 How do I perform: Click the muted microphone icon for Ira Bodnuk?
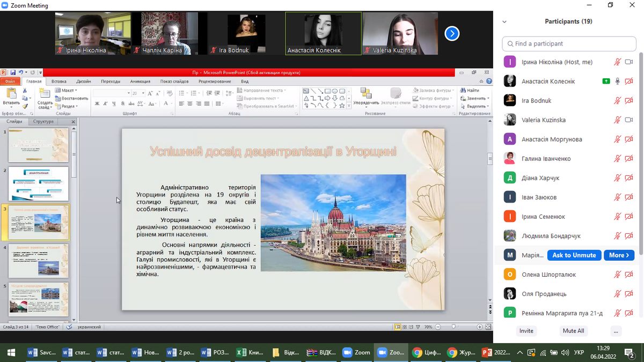coord(618,101)
